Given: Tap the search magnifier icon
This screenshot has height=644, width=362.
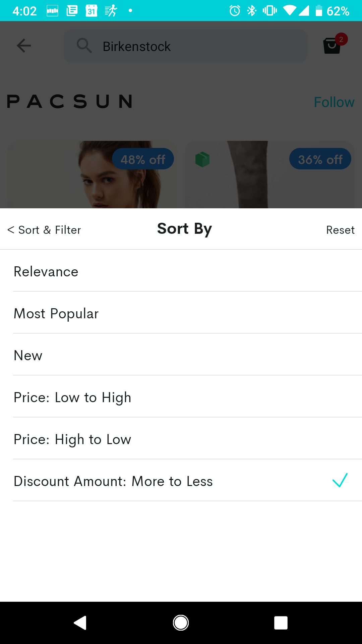Looking at the screenshot, I should [84, 46].
